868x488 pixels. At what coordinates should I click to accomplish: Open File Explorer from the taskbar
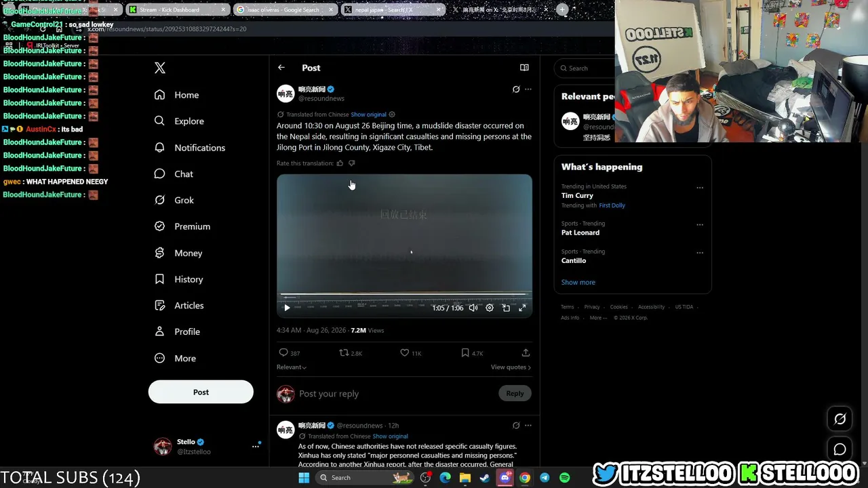[465, 478]
